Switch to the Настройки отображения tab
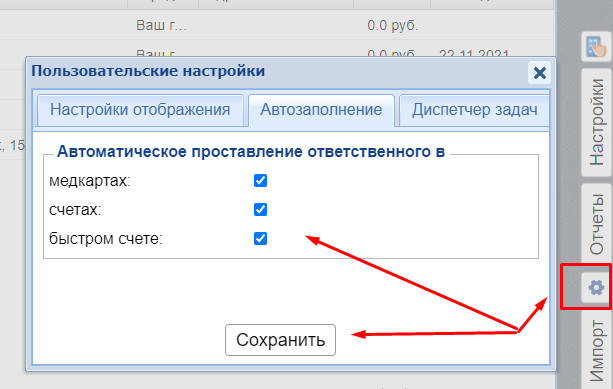 coord(140,110)
